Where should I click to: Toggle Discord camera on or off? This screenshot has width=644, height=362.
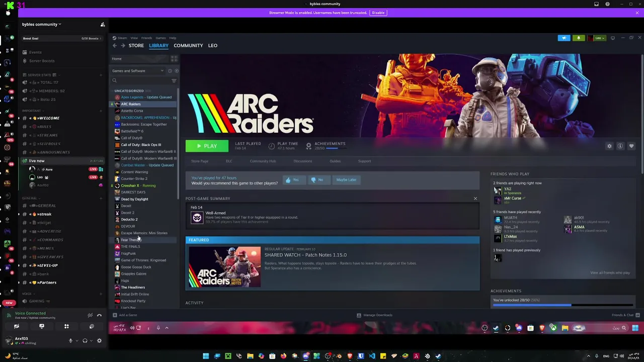pos(16,326)
